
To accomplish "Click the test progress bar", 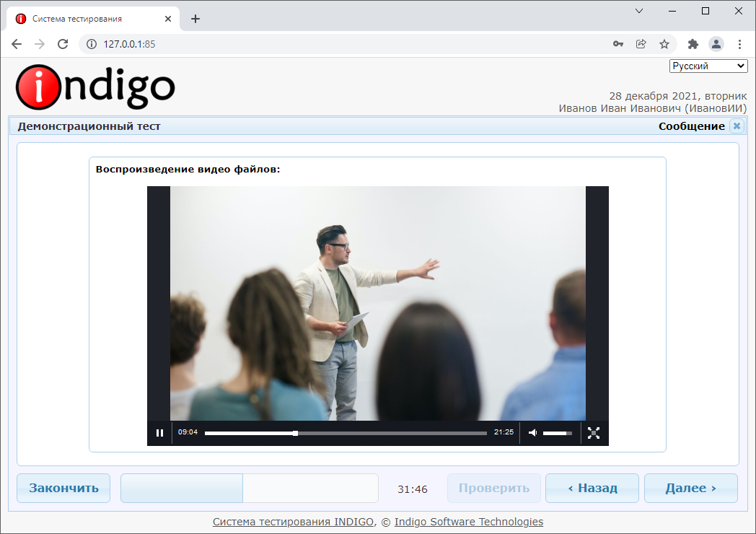I will click(250, 488).
